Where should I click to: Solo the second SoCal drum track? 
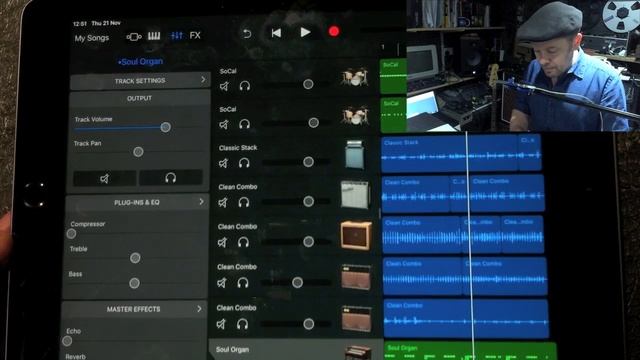point(244,124)
